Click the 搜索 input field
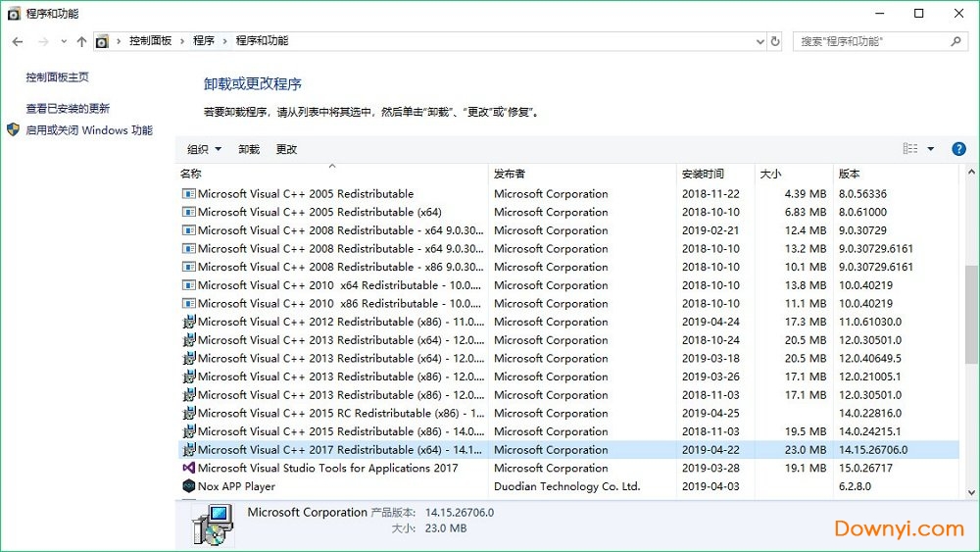Image resolution: width=980 pixels, height=552 pixels. [x=872, y=41]
